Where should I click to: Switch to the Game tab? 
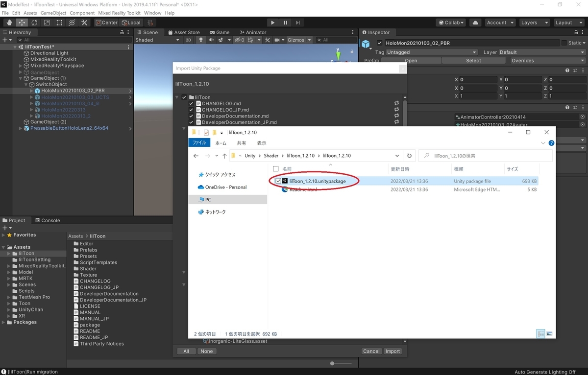click(x=219, y=32)
